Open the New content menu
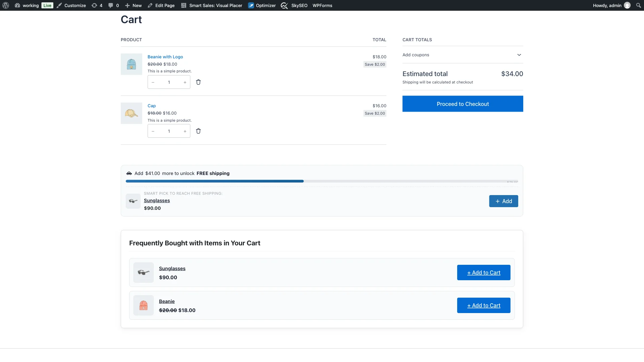 133,5
